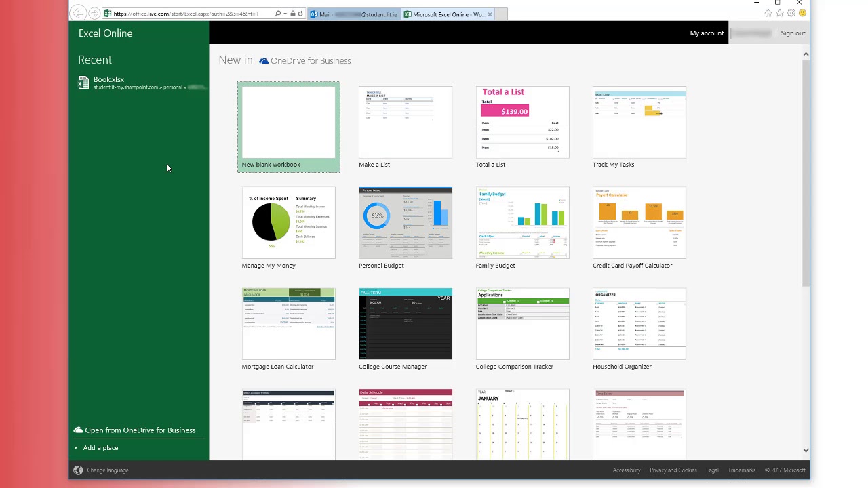Open the Household Organizer template

pos(639,329)
